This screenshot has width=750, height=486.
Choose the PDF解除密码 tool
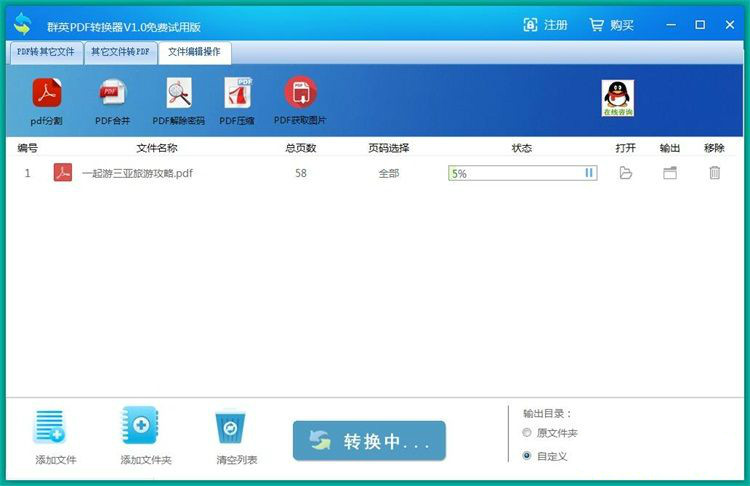[178, 101]
